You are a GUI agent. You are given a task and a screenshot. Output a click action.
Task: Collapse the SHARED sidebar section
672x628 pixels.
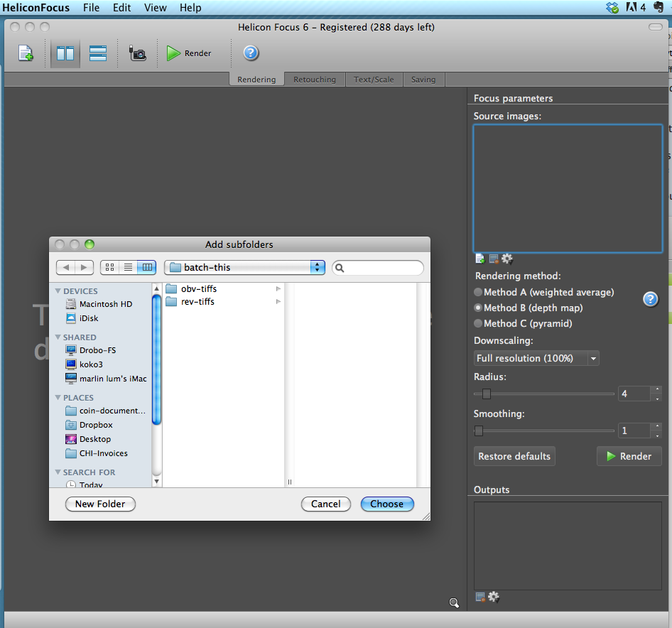click(x=58, y=337)
